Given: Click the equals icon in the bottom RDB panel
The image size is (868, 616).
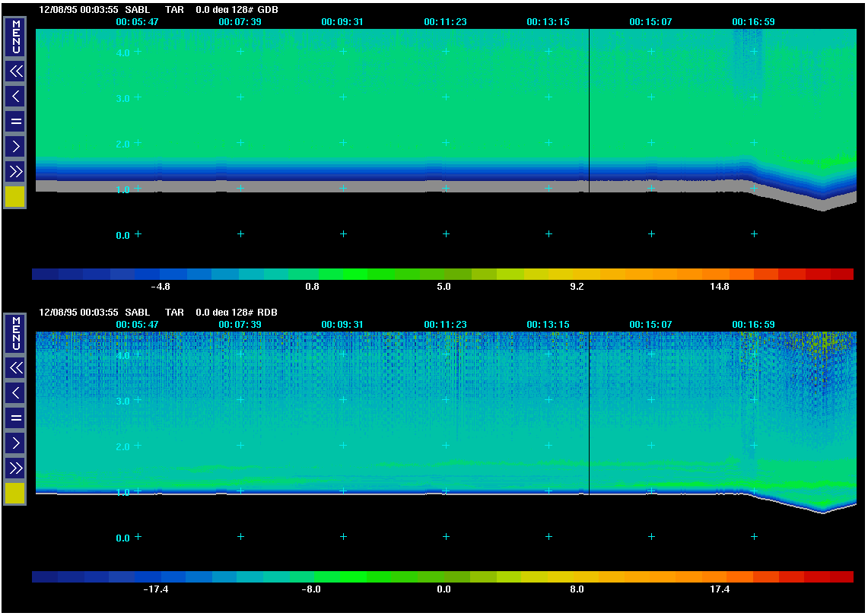Looking at the screenshot, I should click(15, 418).
